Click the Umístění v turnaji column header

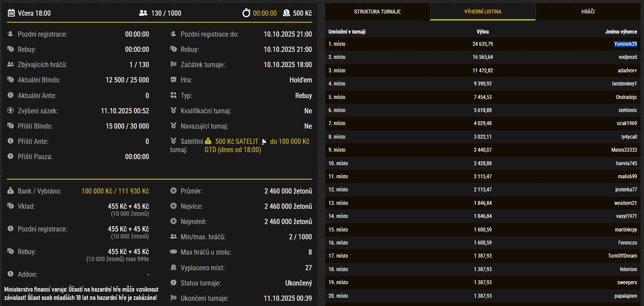point(347,32)
